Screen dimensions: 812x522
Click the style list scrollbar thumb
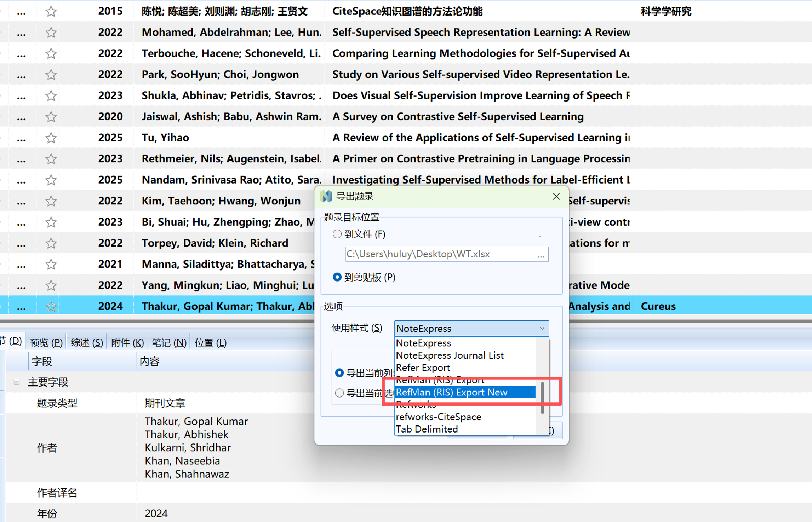pyautogui.click(x=542, y=398)
